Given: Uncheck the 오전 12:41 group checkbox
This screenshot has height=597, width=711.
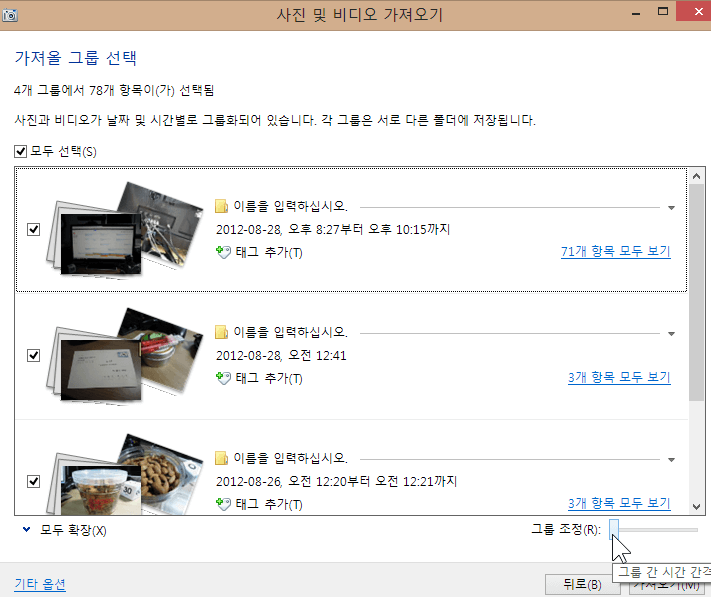Looking at the screenshot, I should (34, 355).
